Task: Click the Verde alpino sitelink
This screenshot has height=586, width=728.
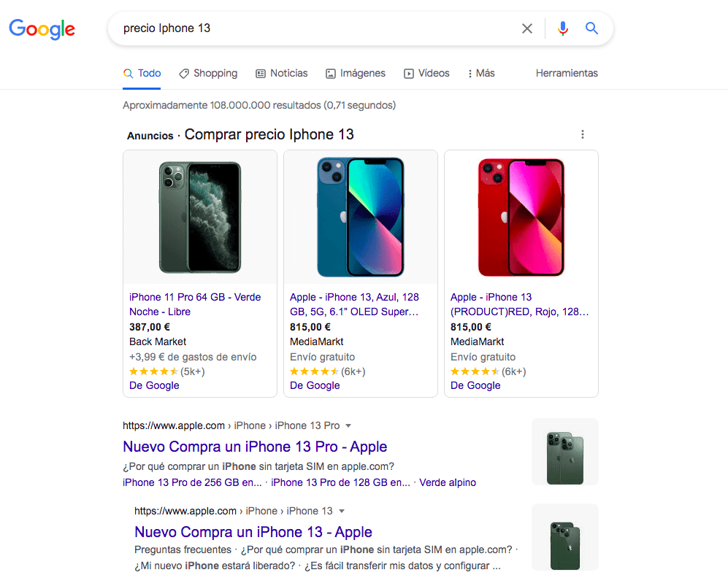Action: (x=448, y=482)
